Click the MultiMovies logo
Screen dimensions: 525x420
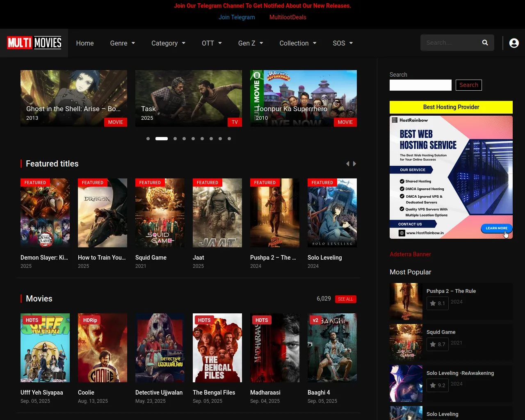click(x=34, y=43)
